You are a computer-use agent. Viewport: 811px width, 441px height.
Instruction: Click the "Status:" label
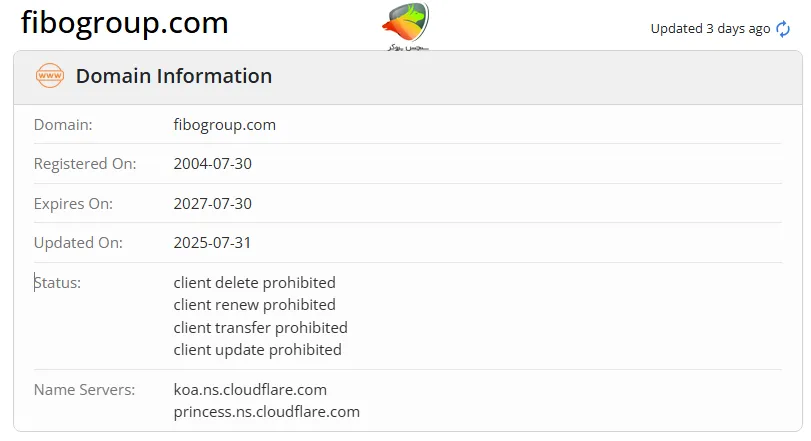(58, 283)
